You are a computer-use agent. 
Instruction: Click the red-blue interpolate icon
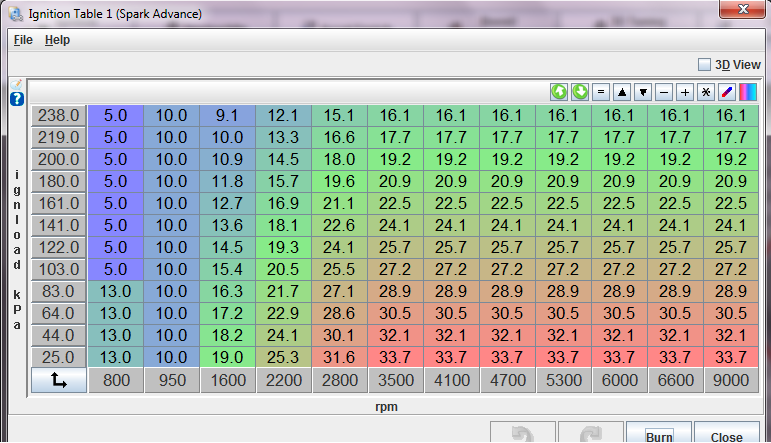coord(727,92)
